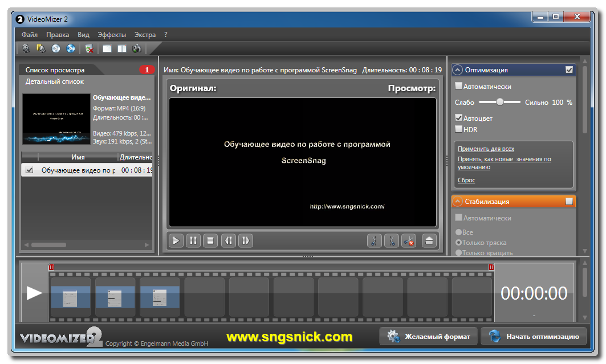
Task: Open the Экстра menu
Action: [145, 35]
